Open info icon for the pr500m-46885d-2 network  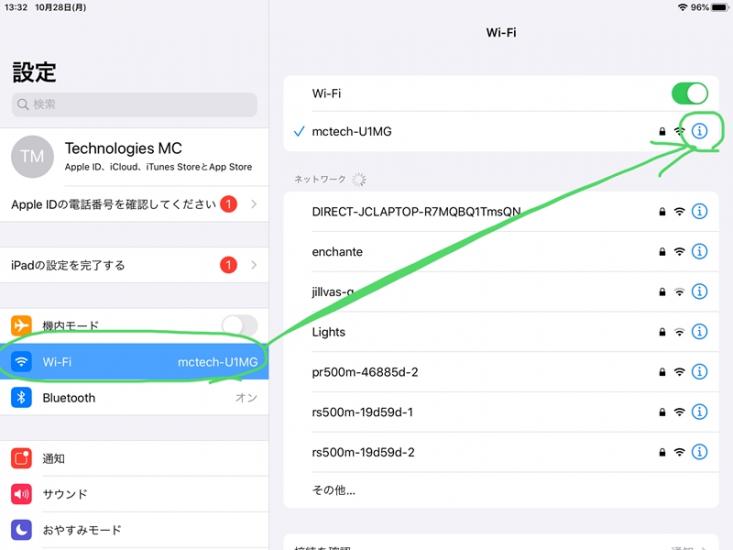699,372
